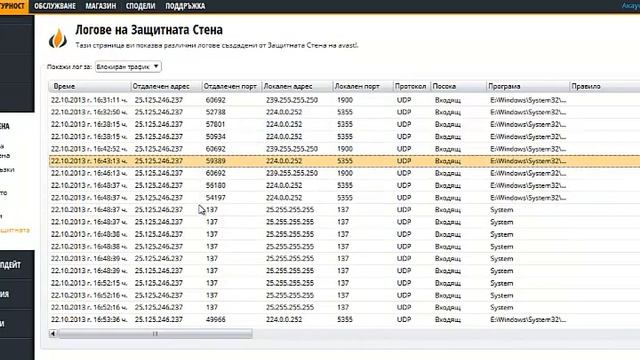
Task: Click the Посока column header
Action: click(458, 87)
